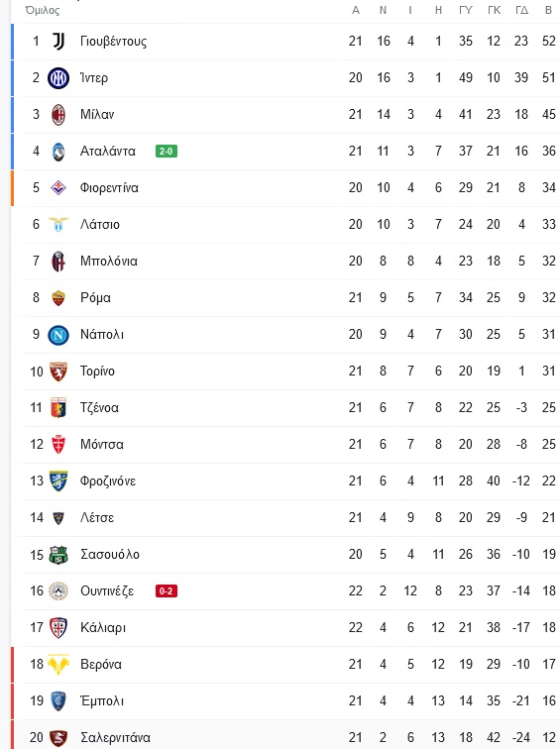Open the Λάτσιο team link
Screen dimensions: 560x749
click(100, 225)
